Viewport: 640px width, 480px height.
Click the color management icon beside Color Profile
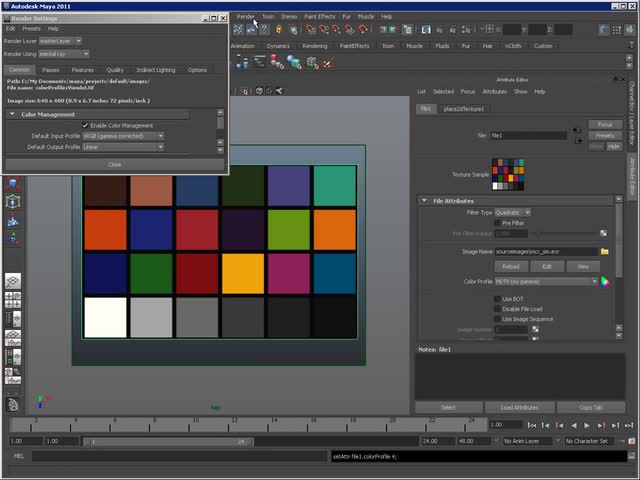[605, 282]
